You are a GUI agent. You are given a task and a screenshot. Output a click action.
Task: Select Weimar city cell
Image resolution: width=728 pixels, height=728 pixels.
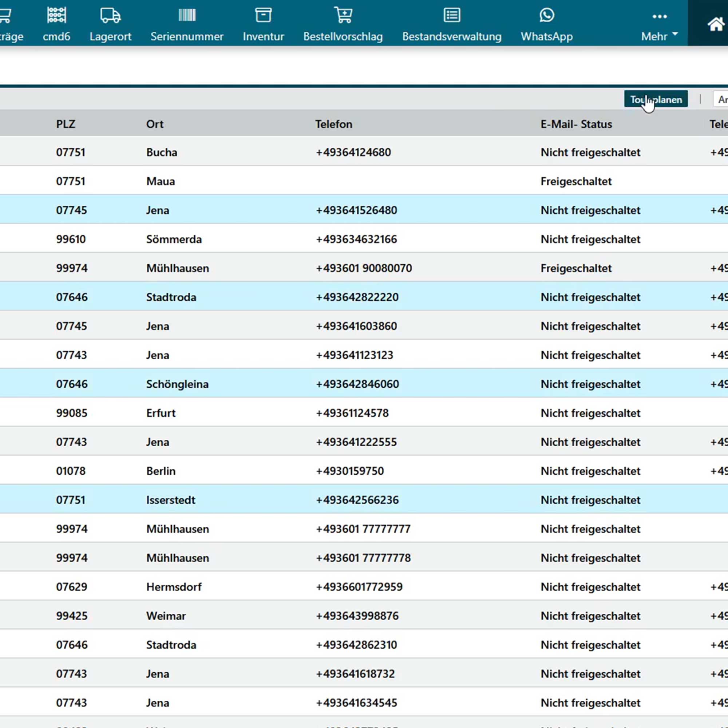pyautogui.click(x=166, y=616)
